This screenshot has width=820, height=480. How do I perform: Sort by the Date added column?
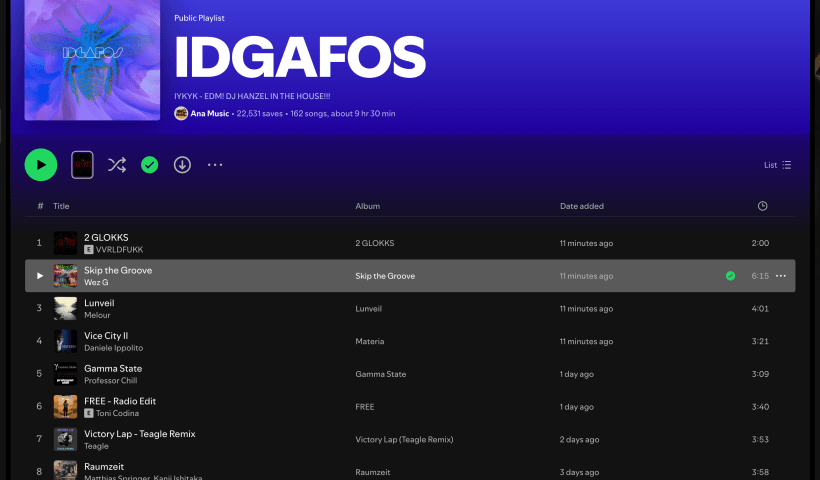tap(581, 206)
